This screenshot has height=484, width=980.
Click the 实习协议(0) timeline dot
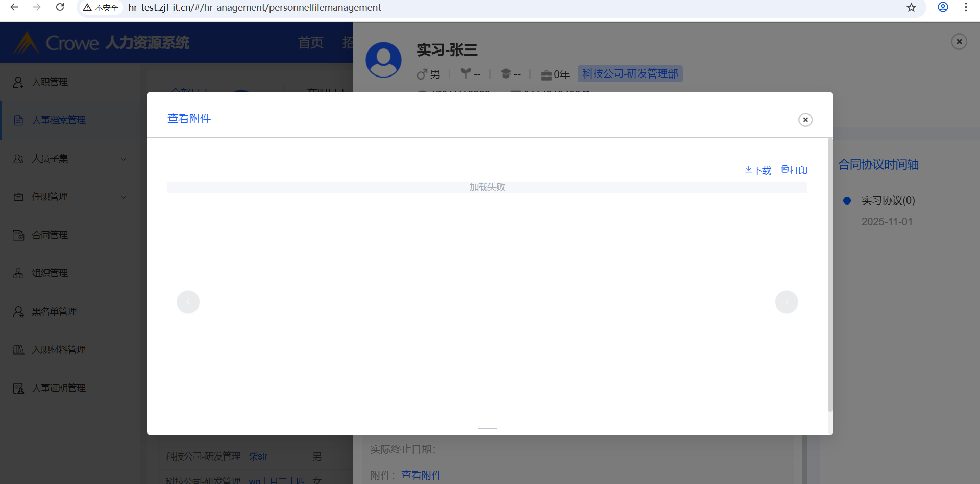(847, 200)
